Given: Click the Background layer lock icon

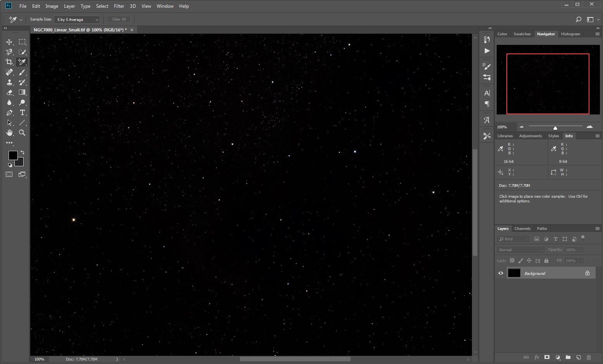Looking at the screenshot, I should click(587, 273).
